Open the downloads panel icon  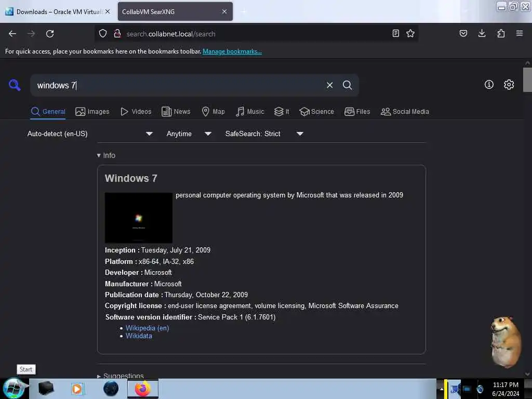tap(482, 33)
